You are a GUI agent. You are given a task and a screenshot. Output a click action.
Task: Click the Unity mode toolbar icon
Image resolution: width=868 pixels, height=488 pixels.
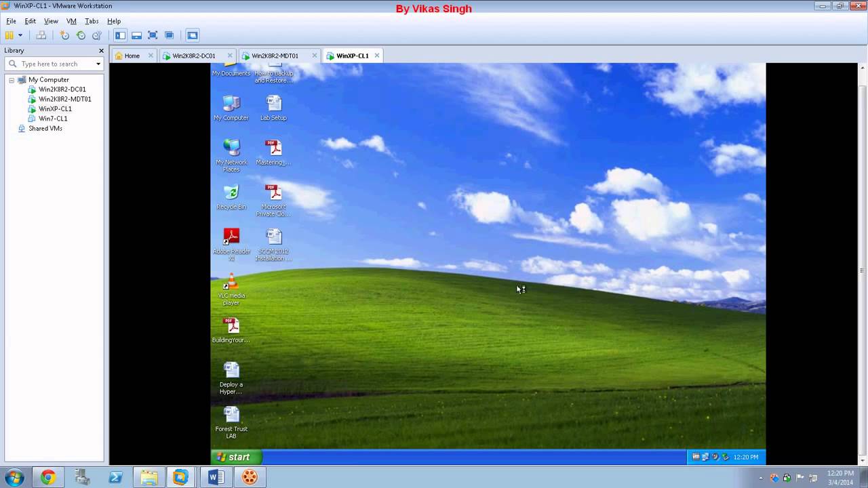pos(169,35)
